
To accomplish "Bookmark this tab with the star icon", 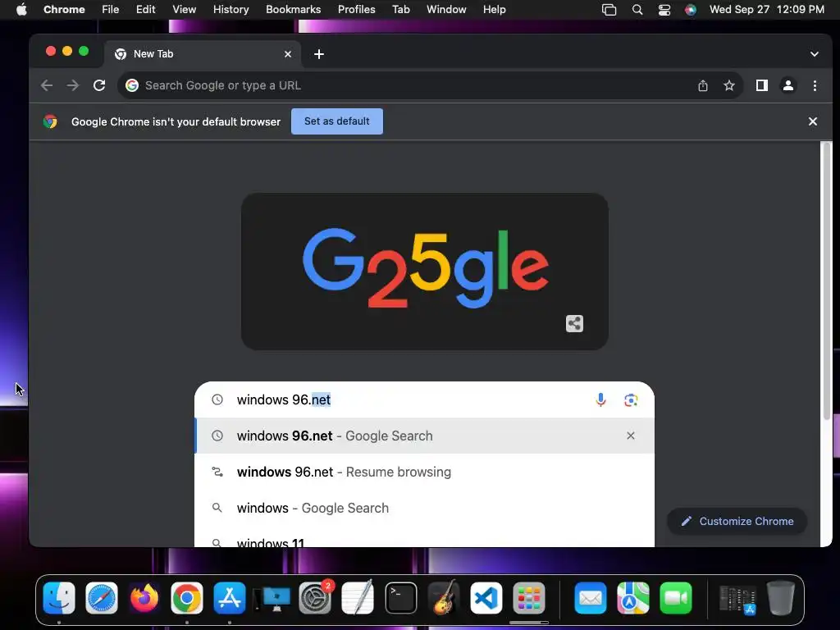I will 729,85.
